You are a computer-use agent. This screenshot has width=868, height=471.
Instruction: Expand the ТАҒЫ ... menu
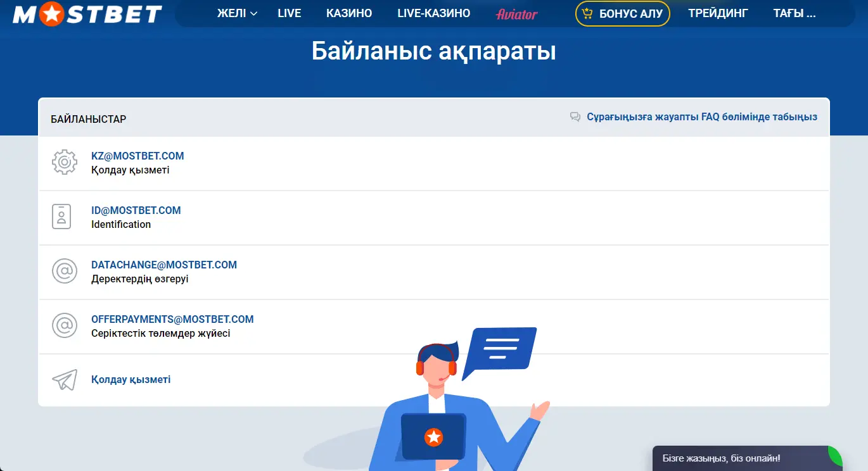(795, 13)
